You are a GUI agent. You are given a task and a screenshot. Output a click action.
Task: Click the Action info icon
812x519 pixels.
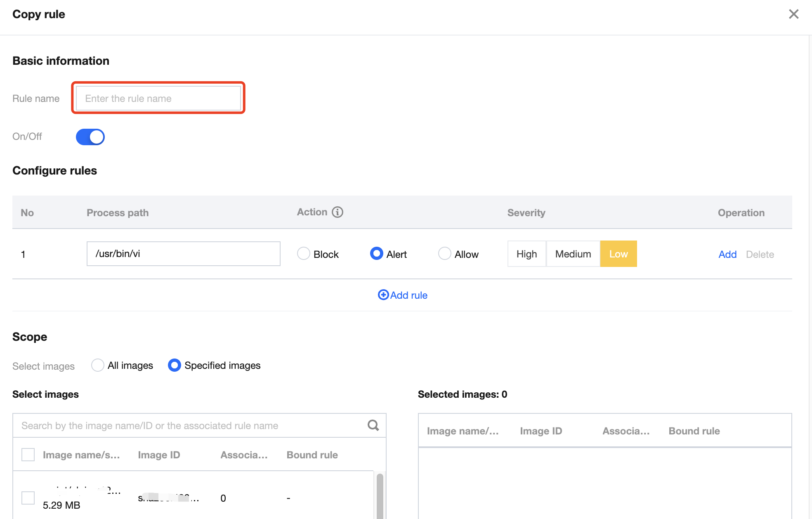pos(338,212)
